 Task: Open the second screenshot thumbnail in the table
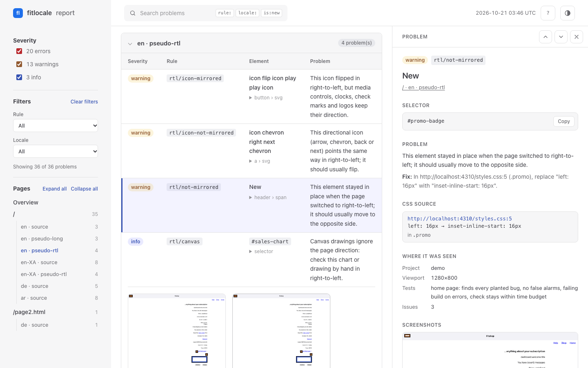[x=281, y=331]
